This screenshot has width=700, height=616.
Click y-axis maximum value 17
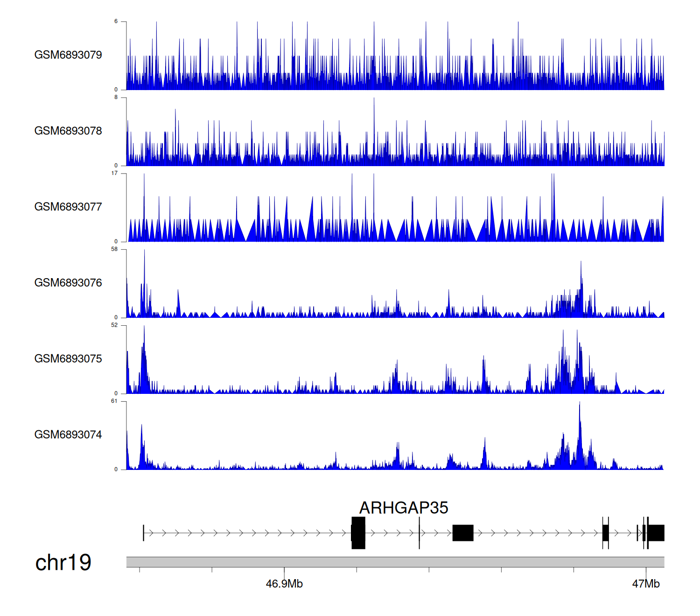tap(114, 174)
